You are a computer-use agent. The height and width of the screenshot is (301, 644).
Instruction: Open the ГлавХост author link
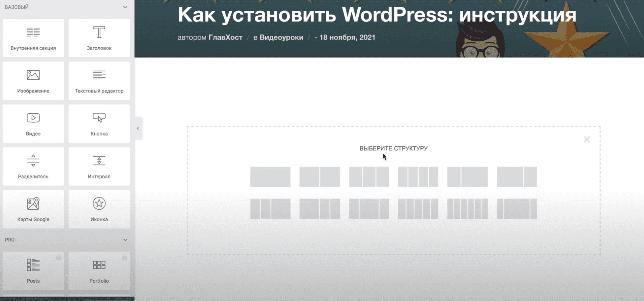[x=225, y=37]
